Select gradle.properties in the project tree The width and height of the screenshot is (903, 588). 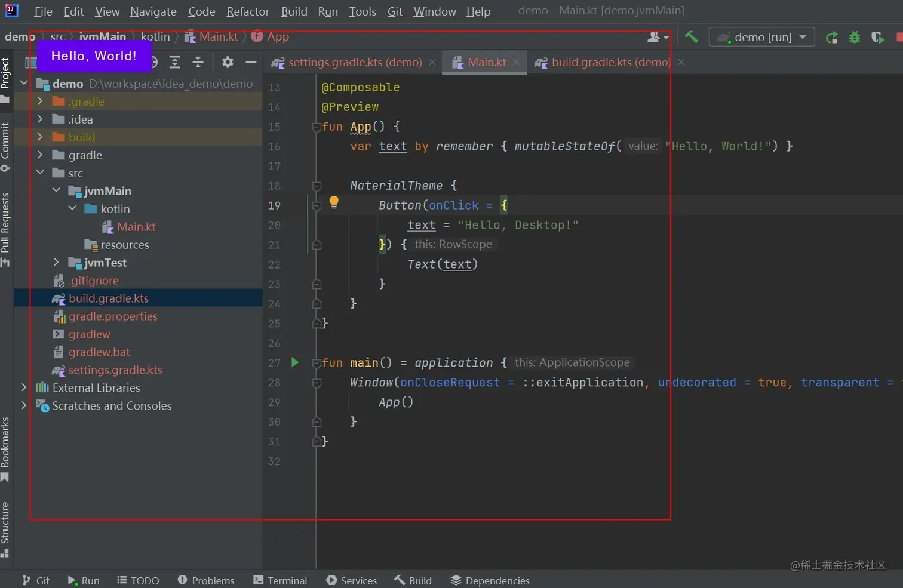pos(113,316)
